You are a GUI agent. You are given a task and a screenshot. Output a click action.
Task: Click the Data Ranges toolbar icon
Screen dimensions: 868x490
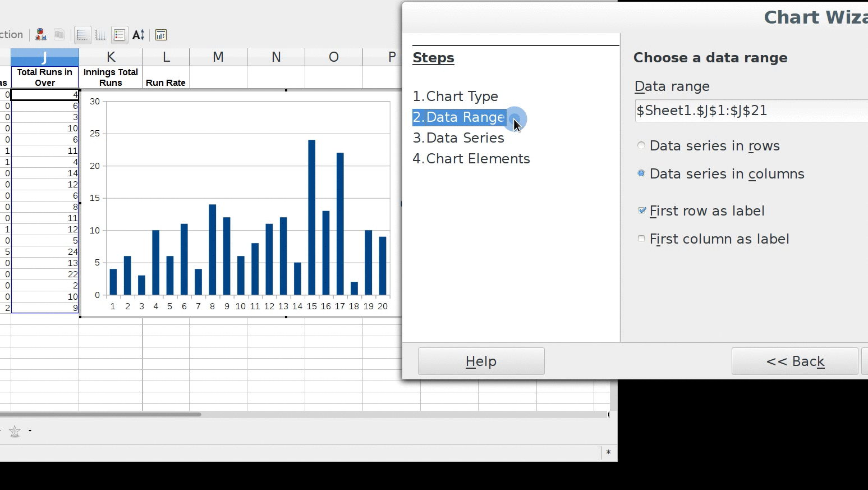coord(59,35)
